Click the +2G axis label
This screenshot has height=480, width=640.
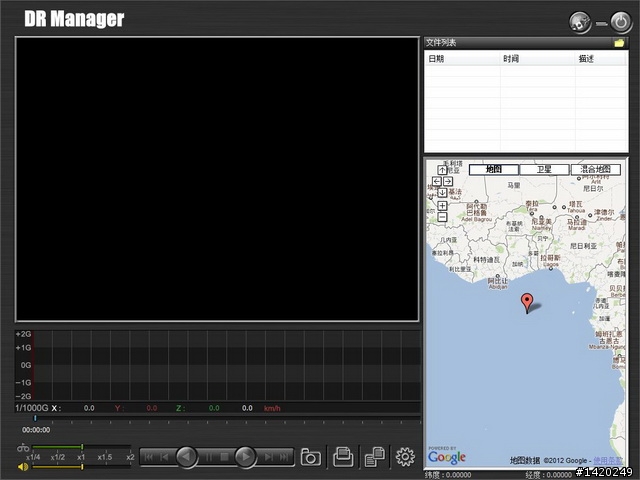click(23, 334)
